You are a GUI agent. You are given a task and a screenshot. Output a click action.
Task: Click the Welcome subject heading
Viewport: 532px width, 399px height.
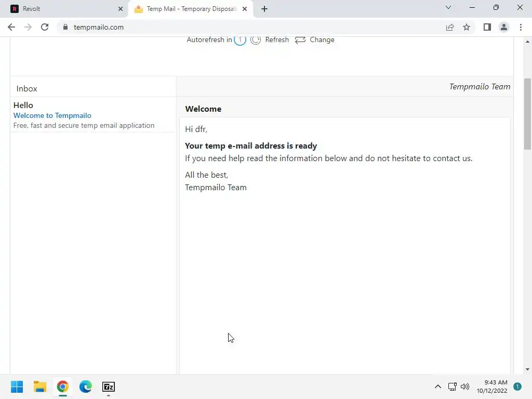point(203,109)
